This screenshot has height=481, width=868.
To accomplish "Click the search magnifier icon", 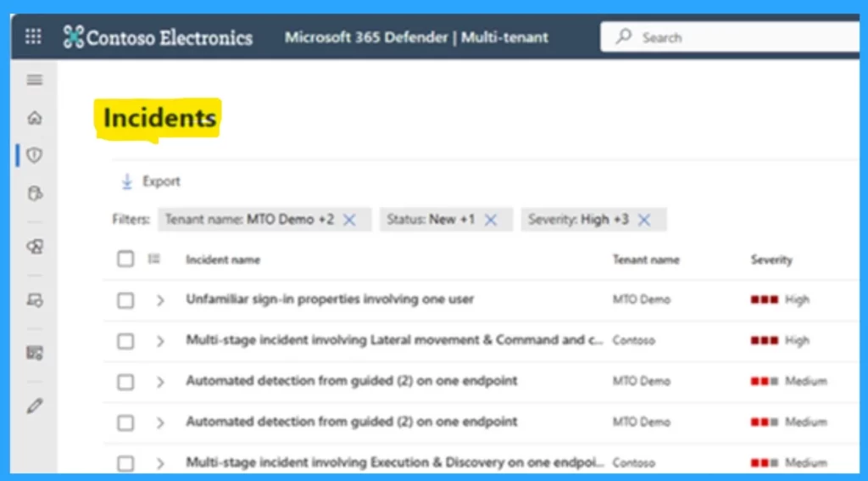I will coord(624,36).
